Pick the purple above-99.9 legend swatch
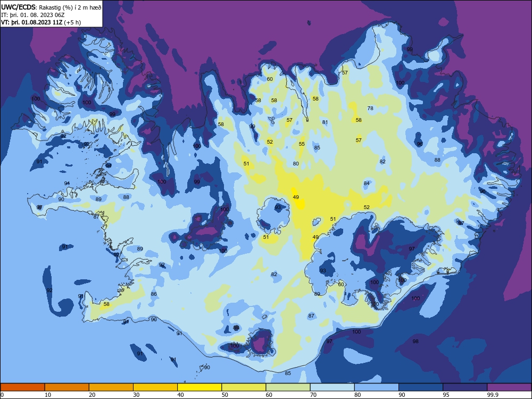 pos(509,387)
